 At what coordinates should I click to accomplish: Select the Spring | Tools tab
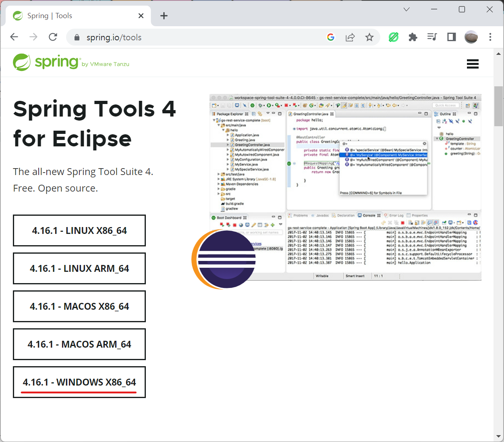tap(79, 16)
